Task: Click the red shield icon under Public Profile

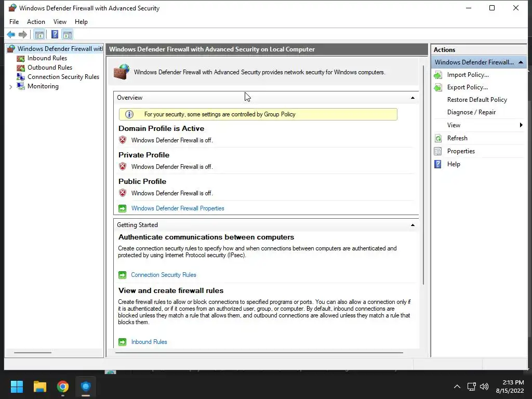Action: (x=123, y=193)
